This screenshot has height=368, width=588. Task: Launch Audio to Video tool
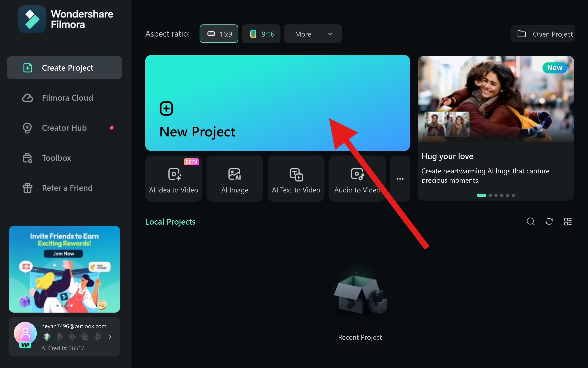tap(357, 179)
